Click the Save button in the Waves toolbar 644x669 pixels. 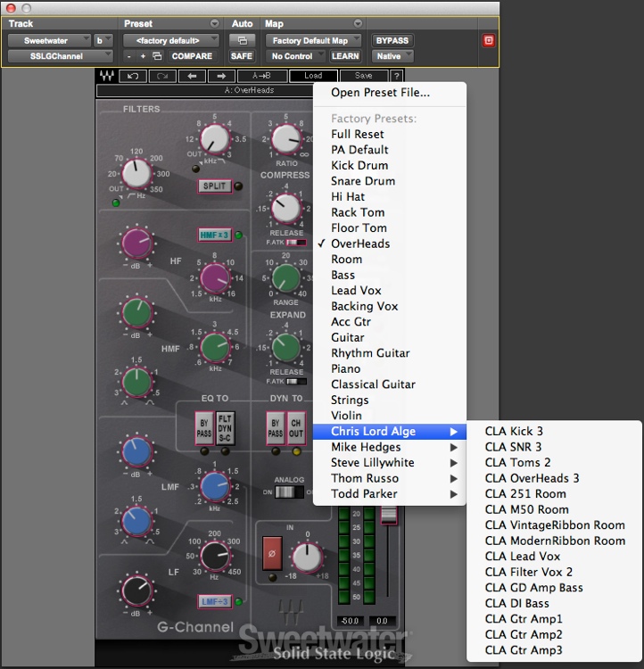[x=364, y=76]
